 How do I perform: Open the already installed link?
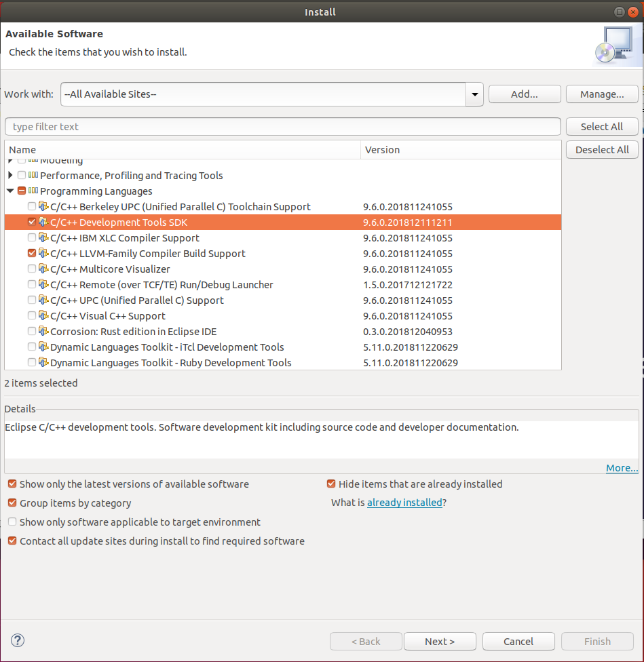(x=404, y=503)
